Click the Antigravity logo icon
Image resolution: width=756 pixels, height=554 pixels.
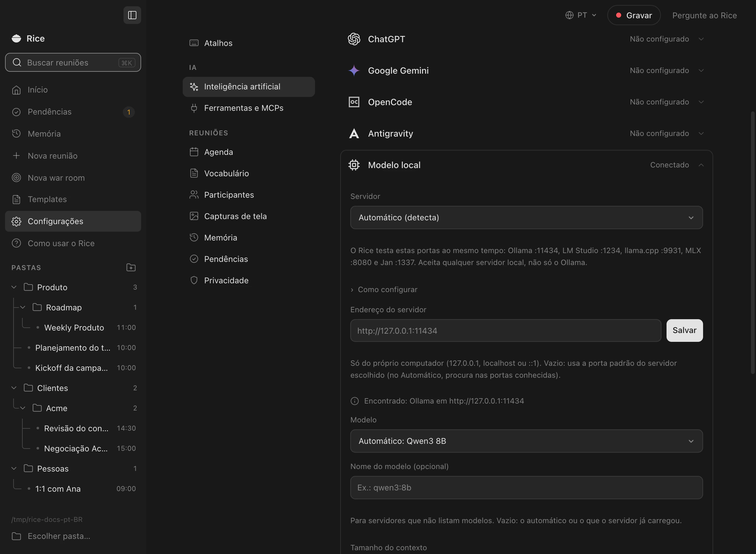click(354, 133)
